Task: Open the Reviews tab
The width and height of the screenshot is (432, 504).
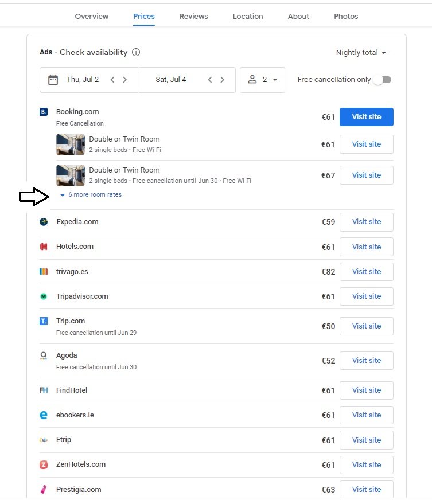Action: coord(194,17)
